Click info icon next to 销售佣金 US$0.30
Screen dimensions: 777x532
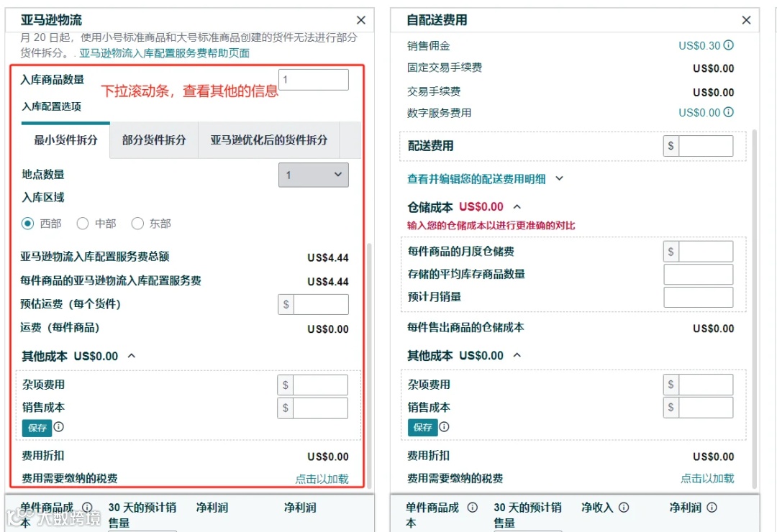coord(728,45)
